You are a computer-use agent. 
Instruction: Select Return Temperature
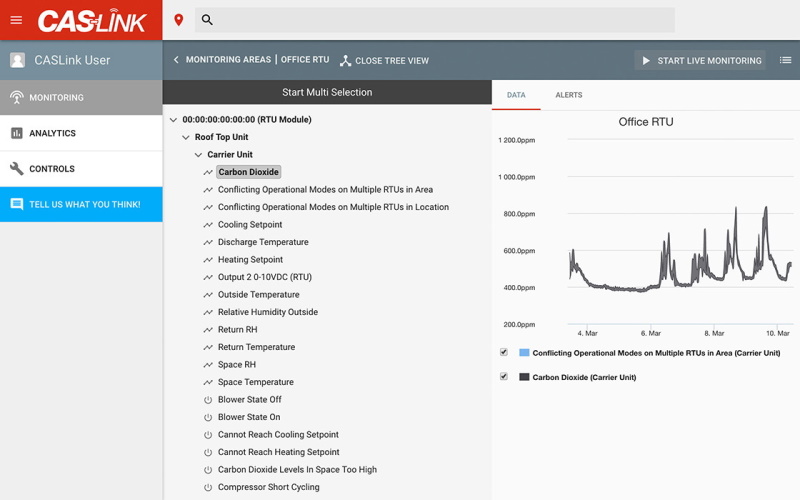pos(256,347)
